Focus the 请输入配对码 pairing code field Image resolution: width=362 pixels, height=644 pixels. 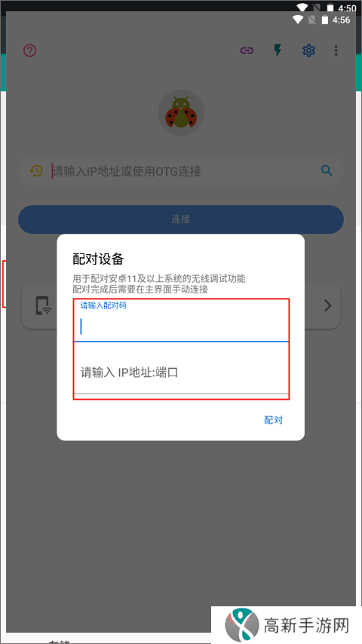(x=181, y=320)
